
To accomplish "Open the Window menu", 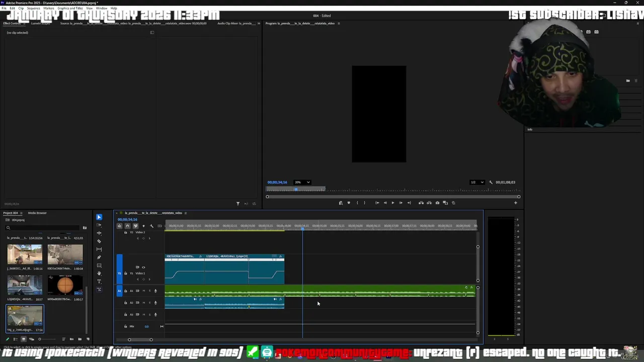I will (102, 9).
